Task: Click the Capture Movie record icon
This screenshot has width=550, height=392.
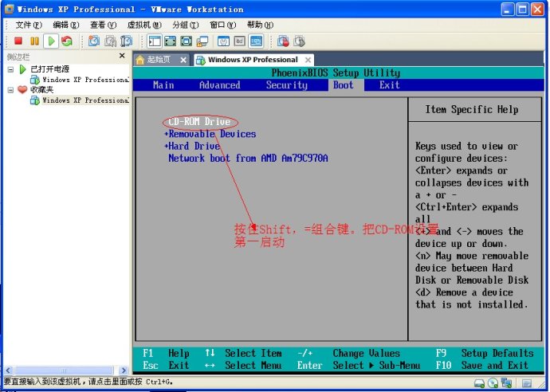Action: click(283, 41)
